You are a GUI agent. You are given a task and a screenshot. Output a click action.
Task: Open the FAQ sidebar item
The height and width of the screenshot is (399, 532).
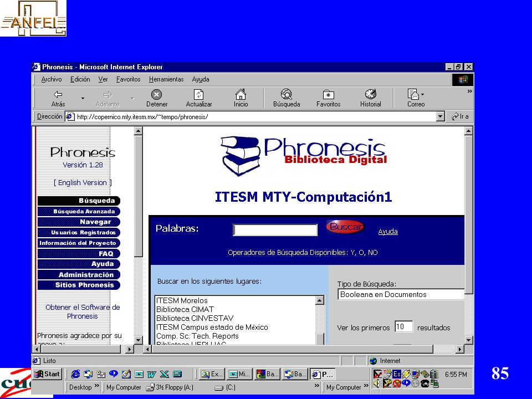[79, 253]
